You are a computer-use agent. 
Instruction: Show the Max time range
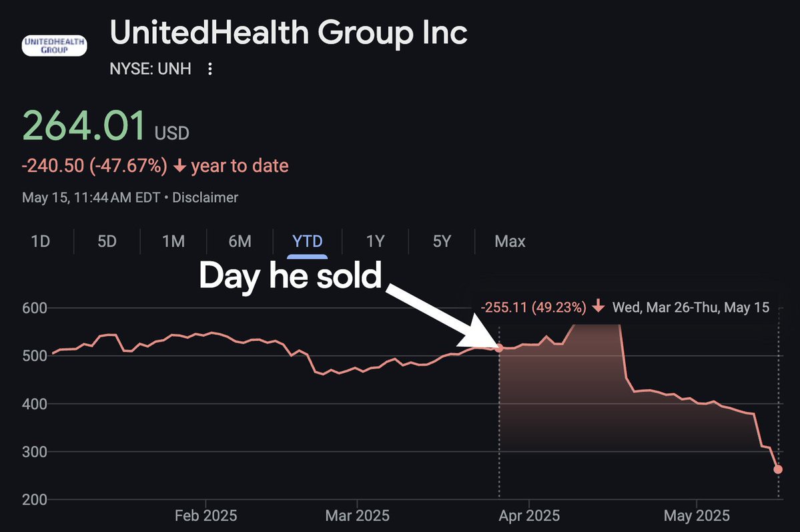click(510, 241)
